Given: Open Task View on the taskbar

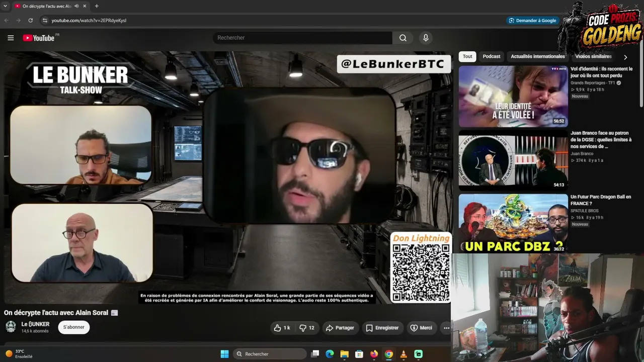Looking at the screenshot, I should pos(315,354).
